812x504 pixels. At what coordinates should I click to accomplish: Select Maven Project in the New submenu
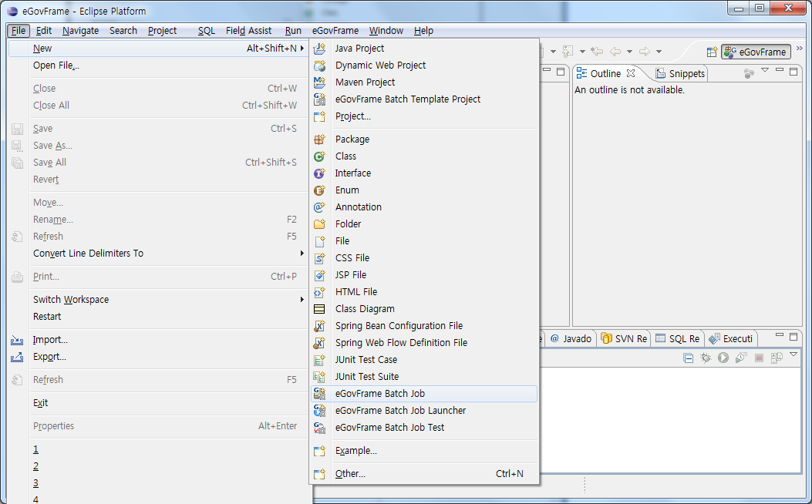pyautogui.click(x=365, y=82)
